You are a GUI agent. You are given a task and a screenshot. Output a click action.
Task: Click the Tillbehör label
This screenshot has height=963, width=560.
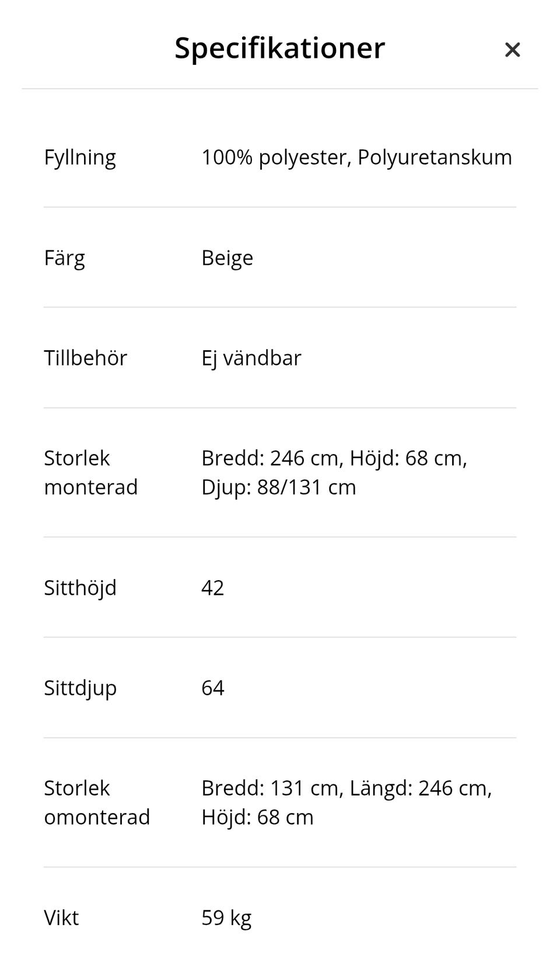[x=85, y=358]
